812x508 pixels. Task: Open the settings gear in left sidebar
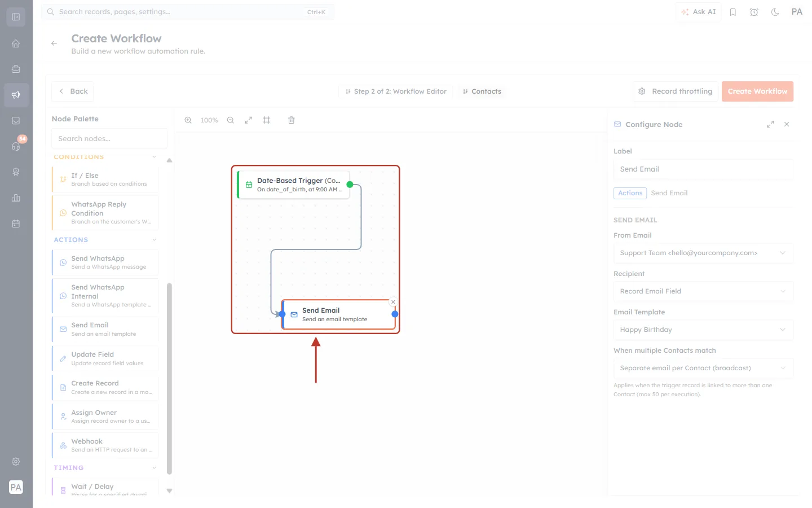click(x=16, y=462)
